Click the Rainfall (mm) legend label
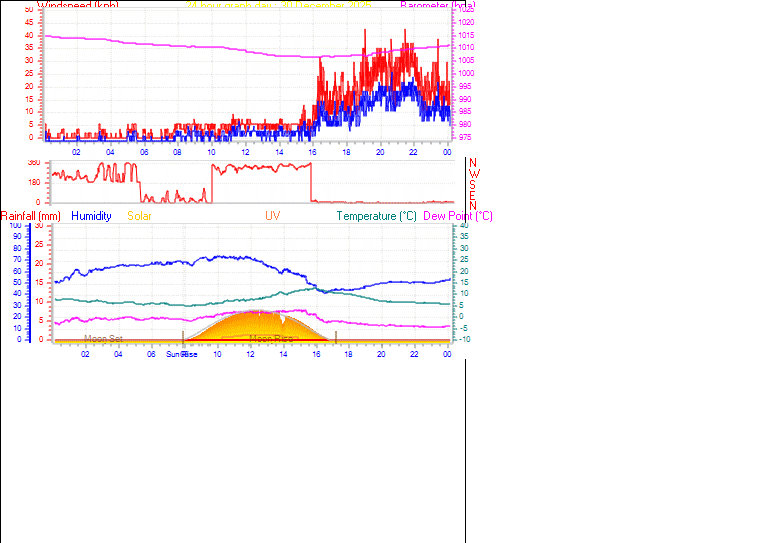 pyautogui.click(x=31, y=216)
